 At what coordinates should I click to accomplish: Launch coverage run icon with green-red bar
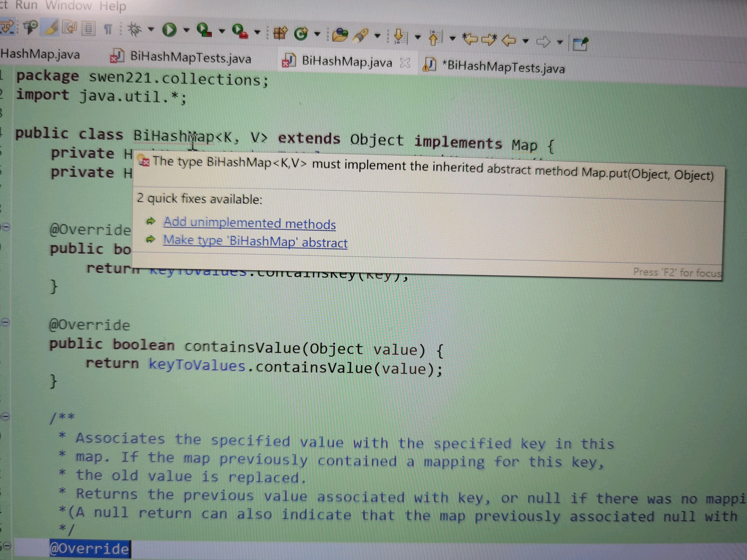coord(204,31)
